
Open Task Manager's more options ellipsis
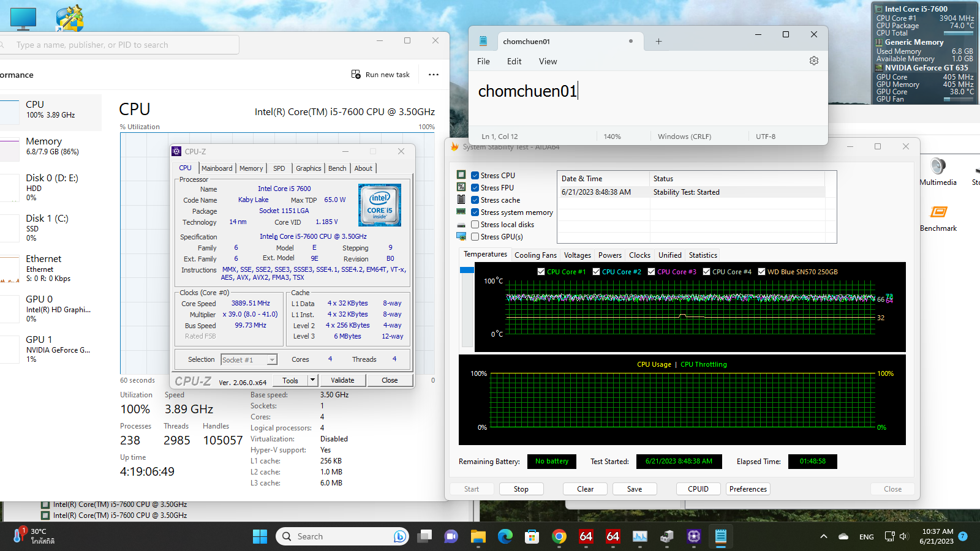coord(434,75)
